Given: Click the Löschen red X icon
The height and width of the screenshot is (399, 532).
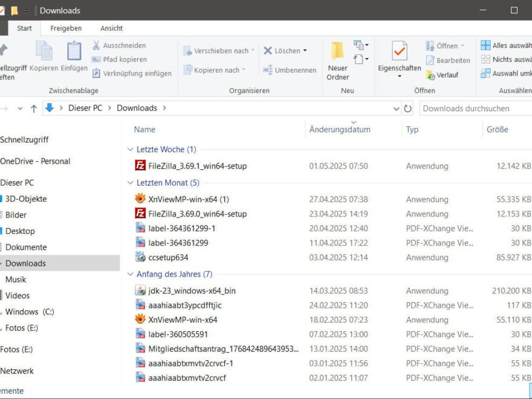Looking at the screenshot, I should [268, 51].
